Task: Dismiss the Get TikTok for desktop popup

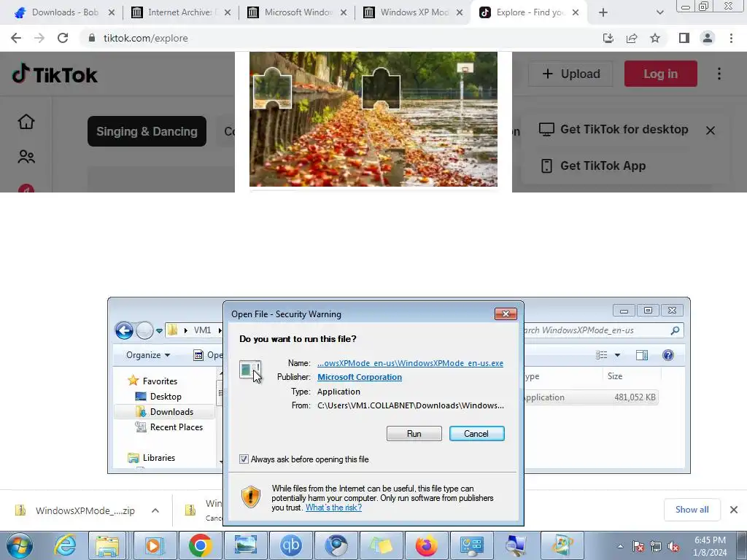Action: [x=711, y=130]
